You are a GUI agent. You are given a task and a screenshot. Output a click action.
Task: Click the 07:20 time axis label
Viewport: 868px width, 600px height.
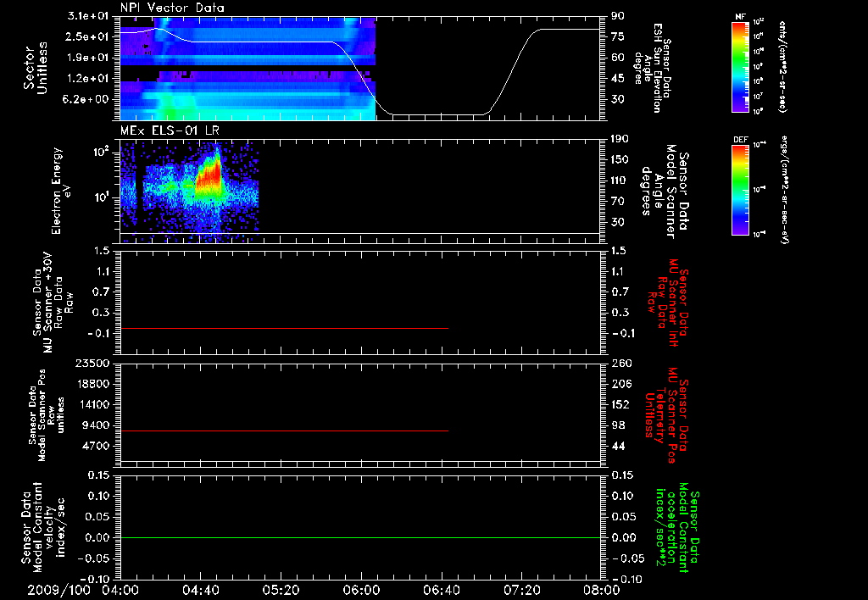click(x=521, y=590)
